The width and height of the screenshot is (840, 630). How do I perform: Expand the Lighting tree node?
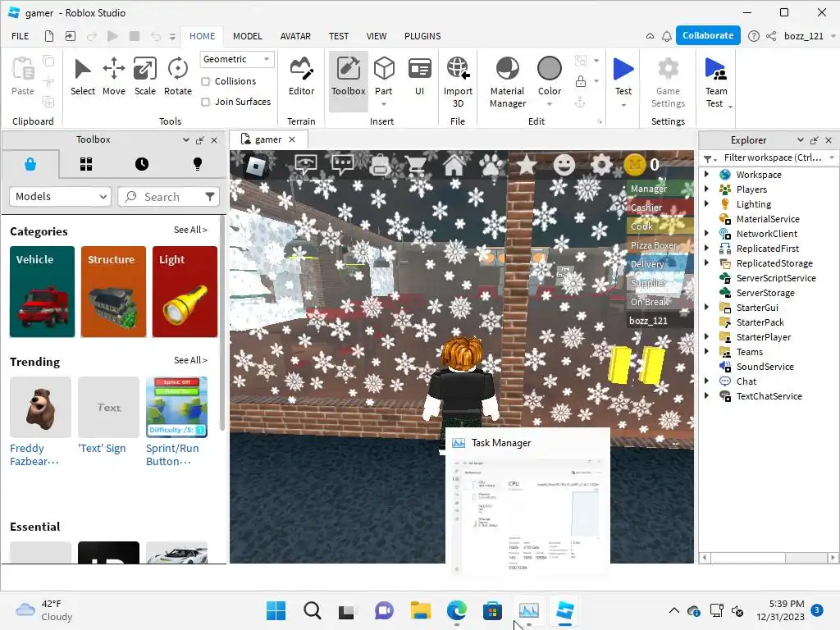(x=706, y=203)
